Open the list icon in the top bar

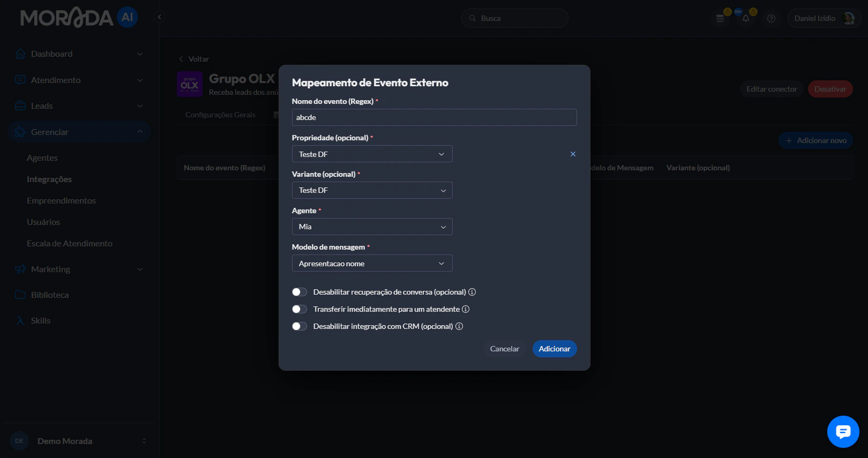point(720,18)
